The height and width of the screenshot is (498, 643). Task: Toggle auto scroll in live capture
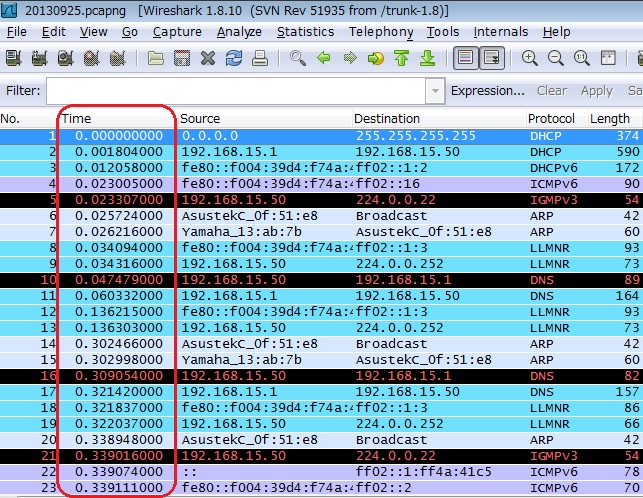(x=492, y=58)
